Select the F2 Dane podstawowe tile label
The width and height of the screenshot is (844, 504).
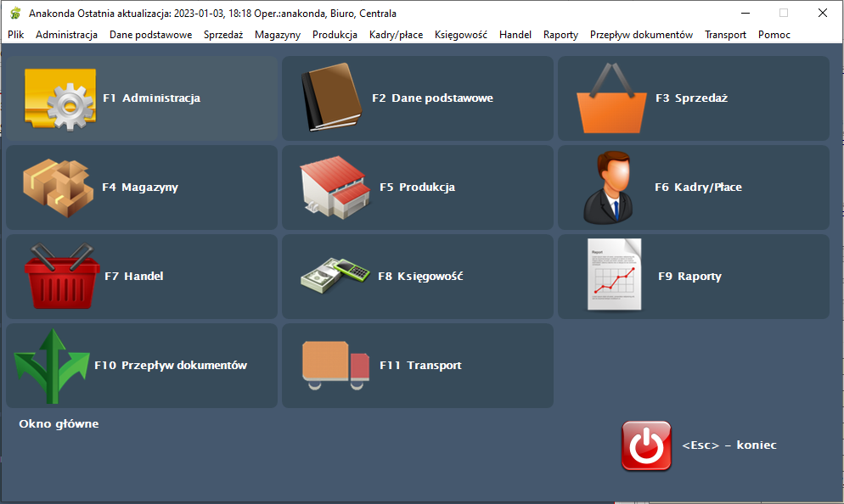click(433, 98)
